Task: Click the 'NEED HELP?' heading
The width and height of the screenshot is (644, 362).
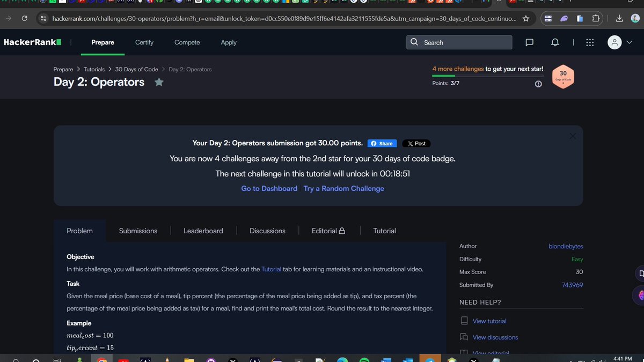Action: click(x=480, y=302)
